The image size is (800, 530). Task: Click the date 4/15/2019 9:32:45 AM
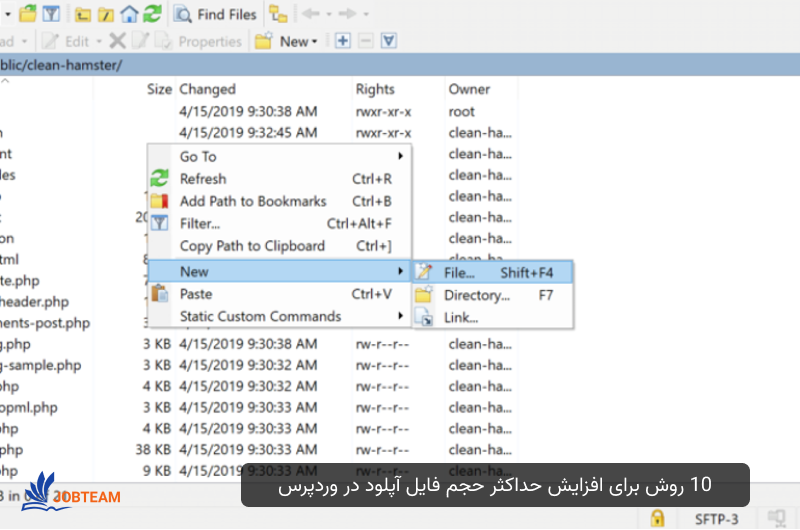[248, 133]
